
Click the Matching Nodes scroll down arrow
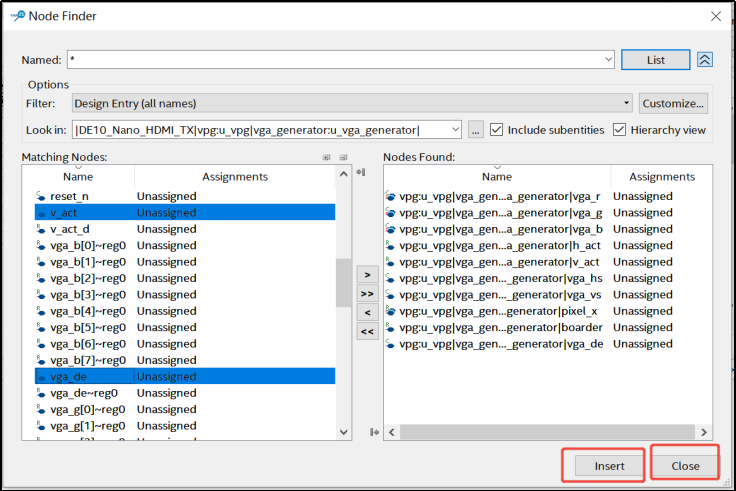(344, 432)
